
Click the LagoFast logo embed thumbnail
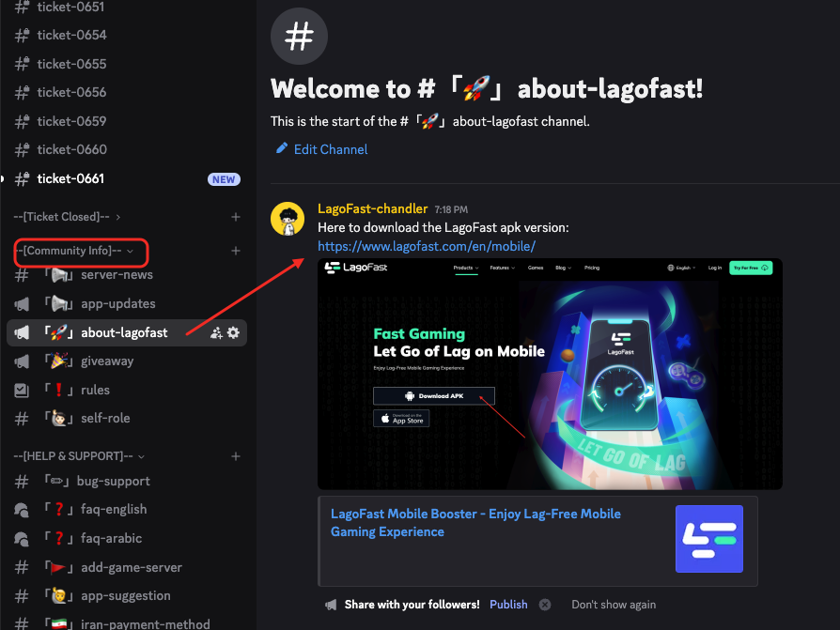708,539
